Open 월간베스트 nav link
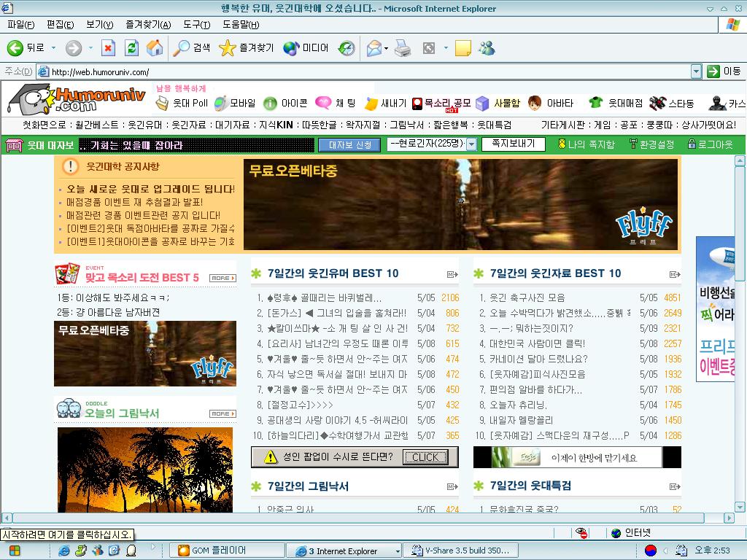The image size is (747, 560). [97, 125]
